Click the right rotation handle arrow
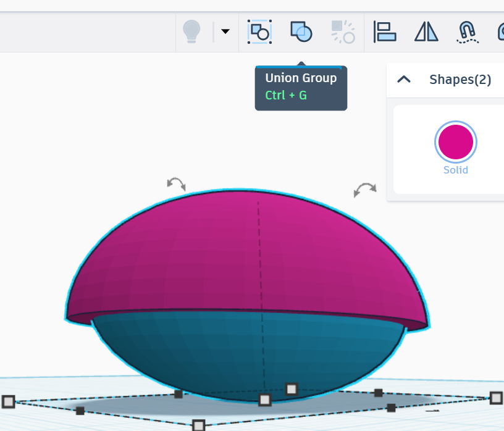 click(x=365, y=190)
